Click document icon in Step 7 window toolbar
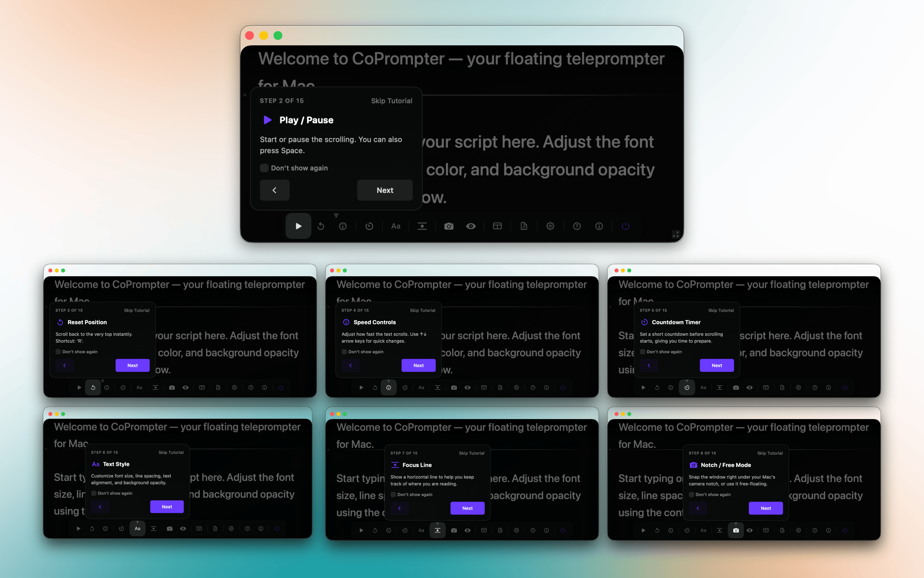The height and width of the screenshot is (578, 924). [x=500, y=530]
